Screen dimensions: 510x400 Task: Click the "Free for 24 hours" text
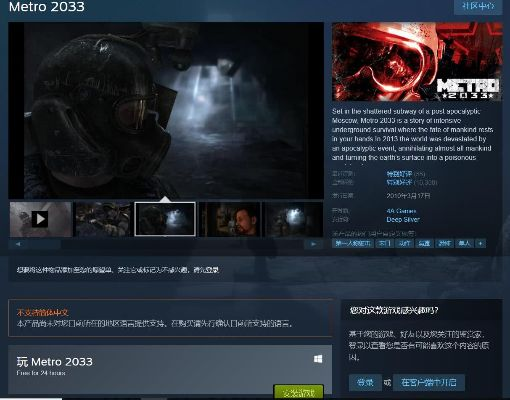tap(41, 373)
